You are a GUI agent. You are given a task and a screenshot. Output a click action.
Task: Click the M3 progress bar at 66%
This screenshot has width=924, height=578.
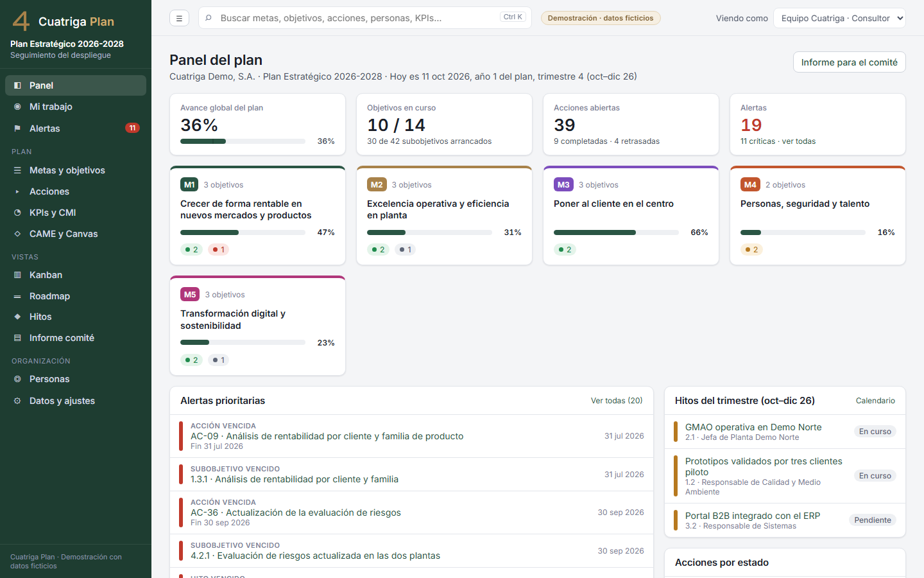(616, 232)
